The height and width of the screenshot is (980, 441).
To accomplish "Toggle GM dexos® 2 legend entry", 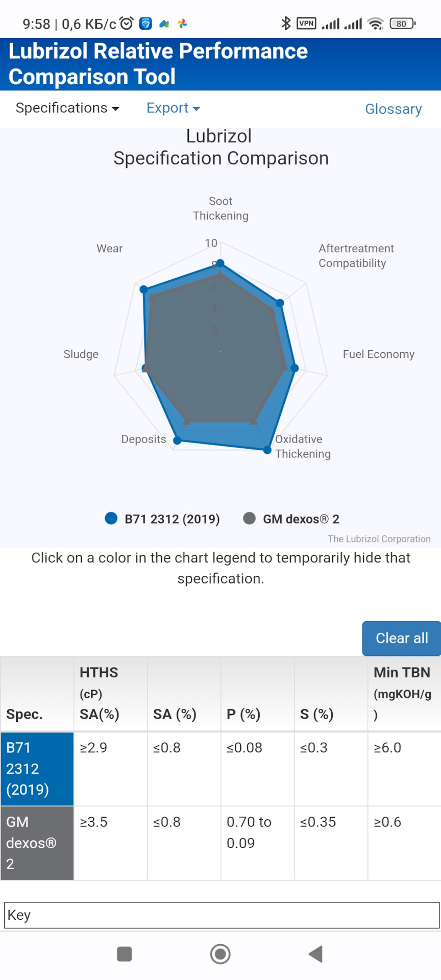I will (291, 519).
